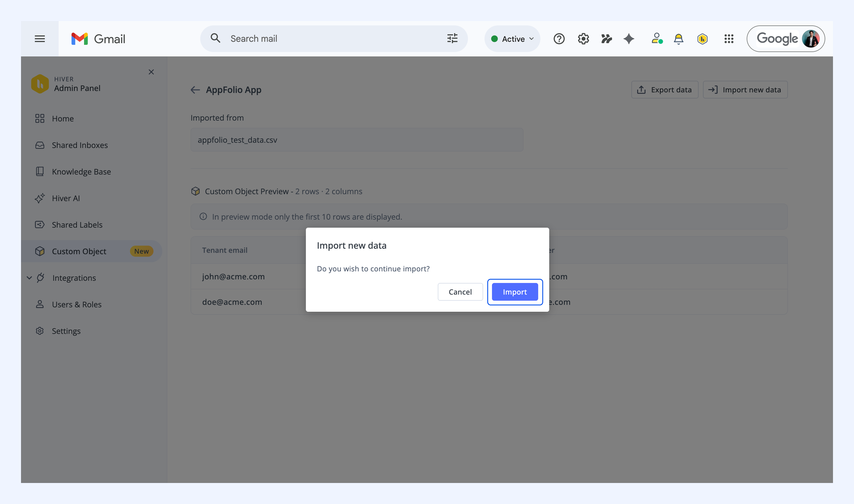Screen dimensions: 854x504
Task: Click the Export data button
Action: click(x=665, y=90)
